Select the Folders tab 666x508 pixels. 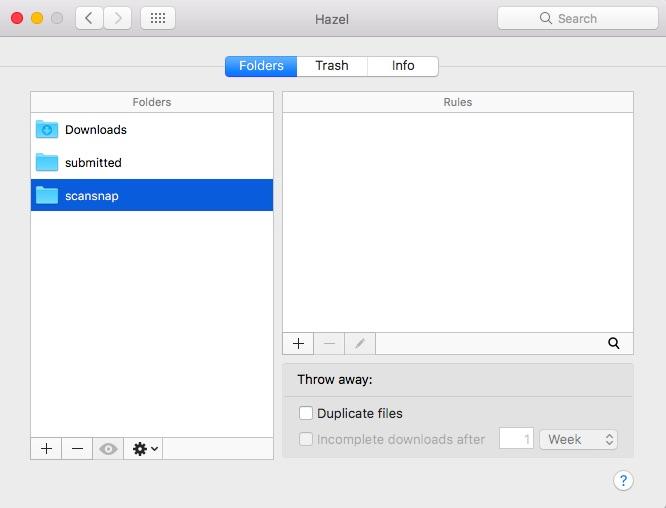coord(260,66)
